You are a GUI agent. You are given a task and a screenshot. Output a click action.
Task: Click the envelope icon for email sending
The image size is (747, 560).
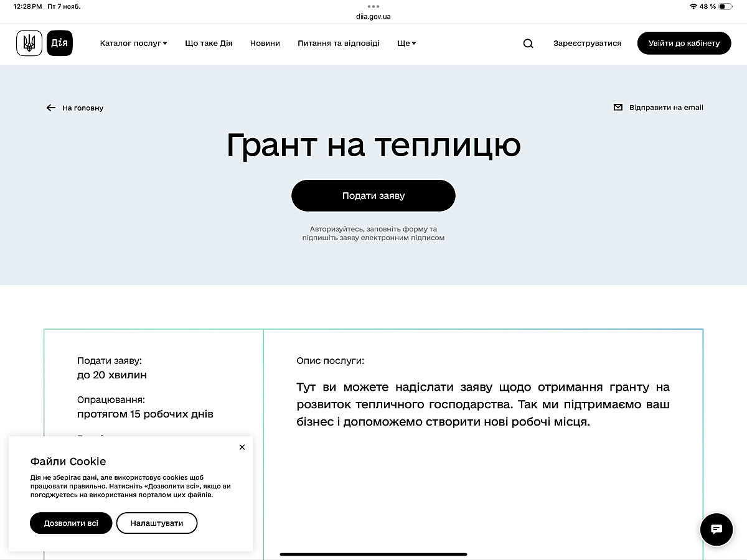point(618,107)
